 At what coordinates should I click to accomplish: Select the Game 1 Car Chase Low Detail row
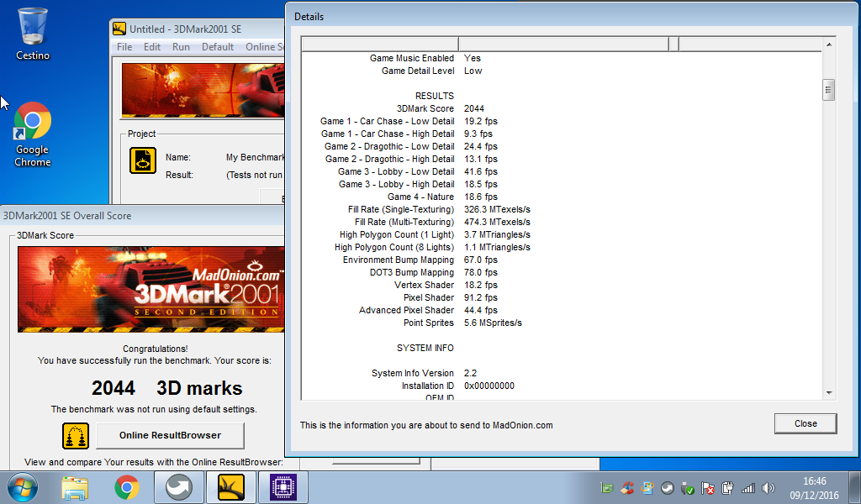coord(409,121)
